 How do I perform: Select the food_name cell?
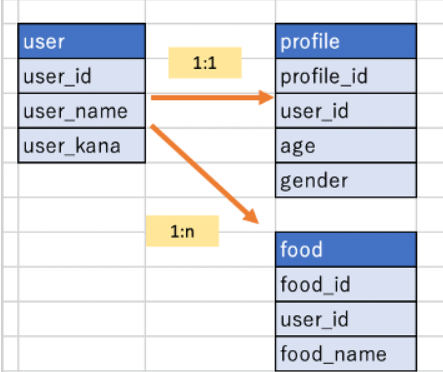coord(346,354)
